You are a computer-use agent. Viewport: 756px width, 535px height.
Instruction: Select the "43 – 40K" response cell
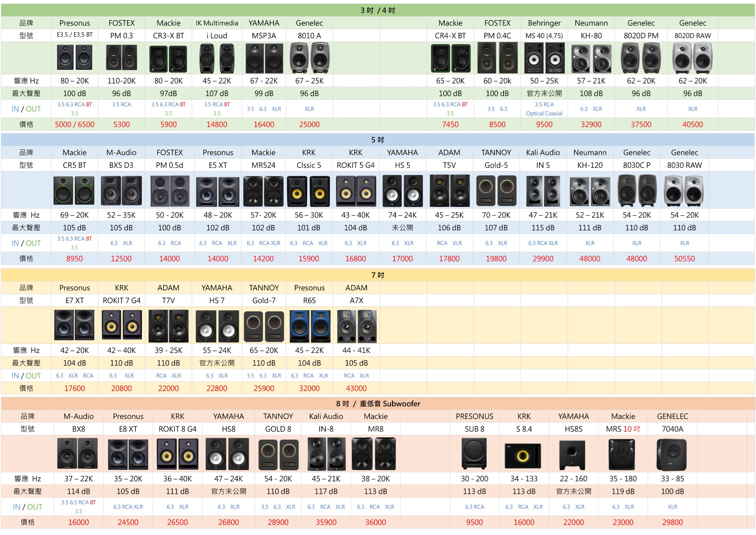click(x=355, y=215)
